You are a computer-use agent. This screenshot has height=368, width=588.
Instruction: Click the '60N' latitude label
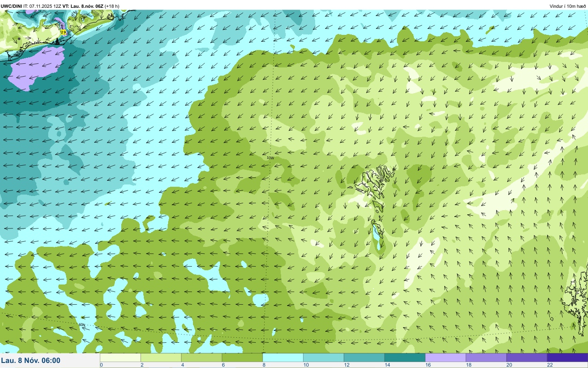[x=82, y=325]
